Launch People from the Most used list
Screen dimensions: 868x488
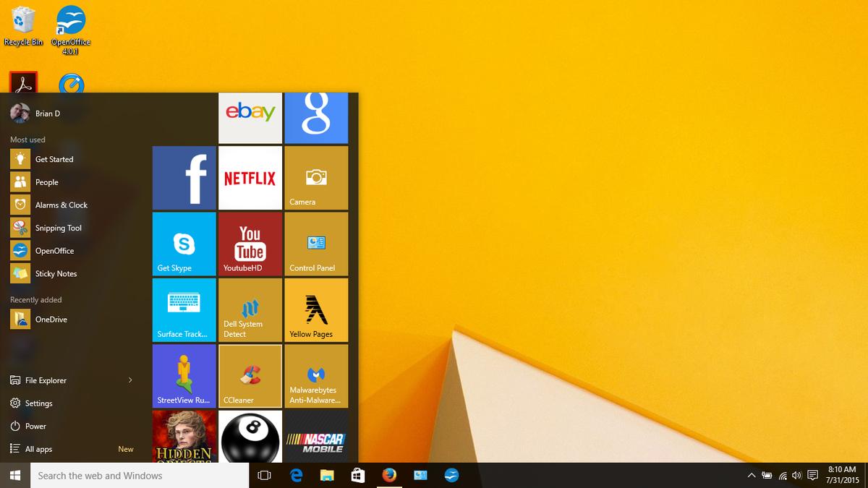tap(75, 182)
